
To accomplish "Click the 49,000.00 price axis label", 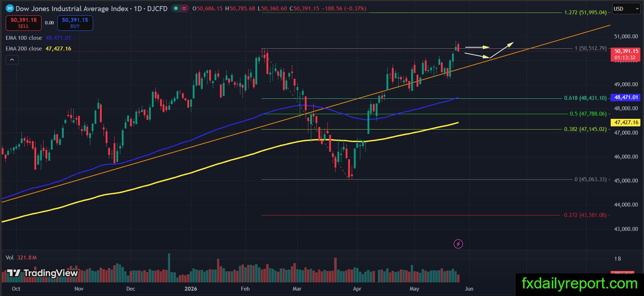I will 626,84.
